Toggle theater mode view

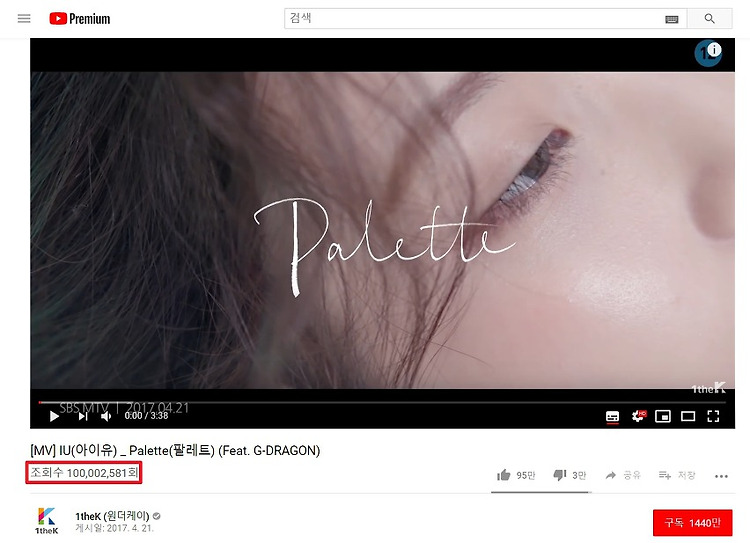click(688, 416)
